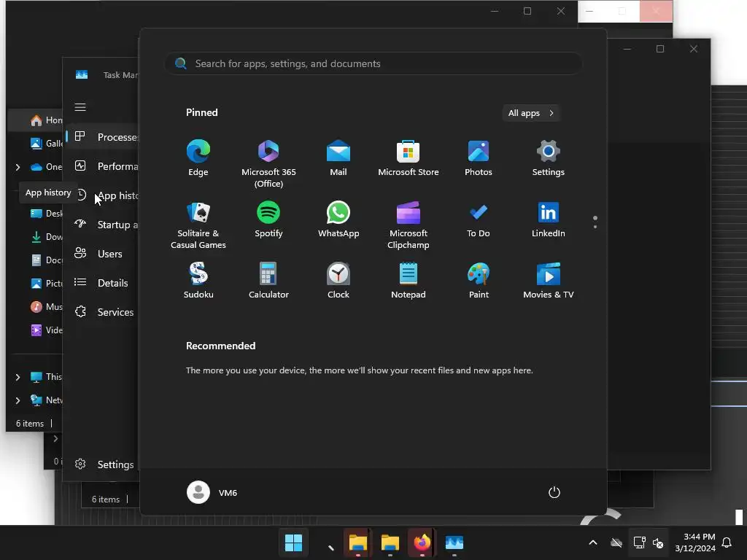Toggle Task Manager hamburger navigation menu
The image size is (747, 560).
(80, 107)
